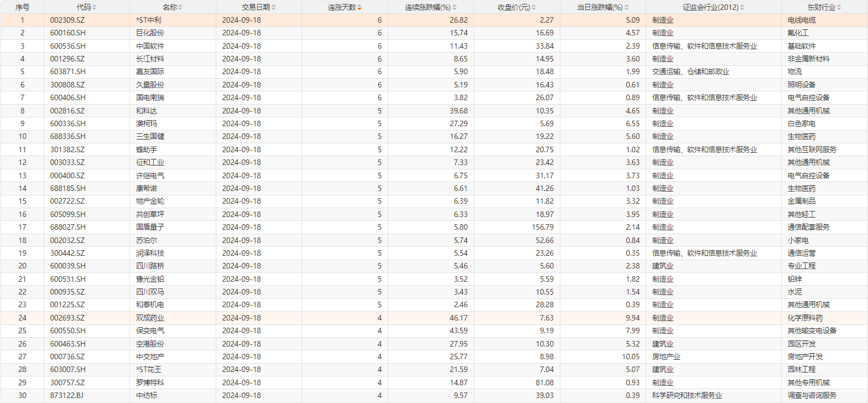
Task: Select closing price 81.08
Action: 544,383
